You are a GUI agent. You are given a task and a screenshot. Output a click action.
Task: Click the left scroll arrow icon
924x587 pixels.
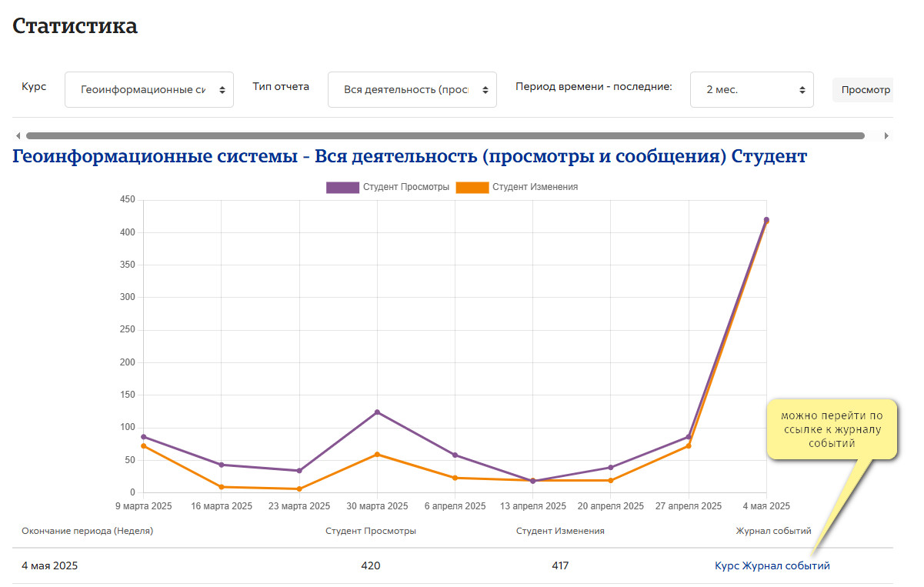click(x=18, y=135)
